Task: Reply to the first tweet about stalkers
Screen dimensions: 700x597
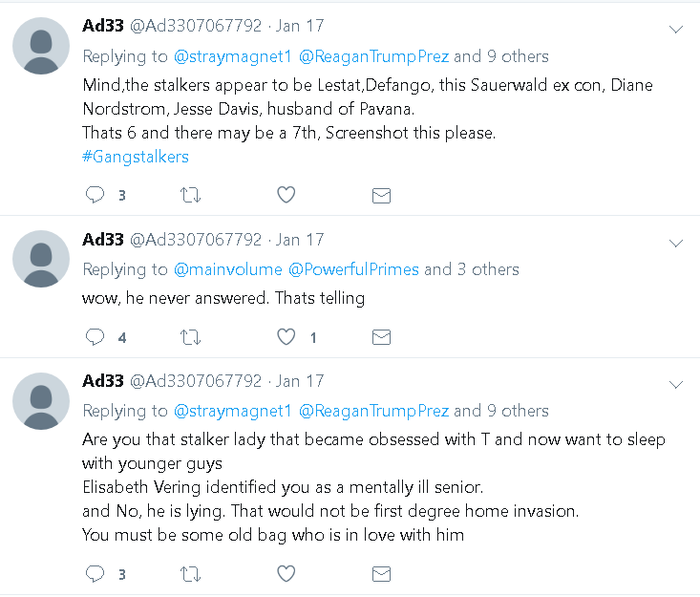Action: click(x=95, y=195)
